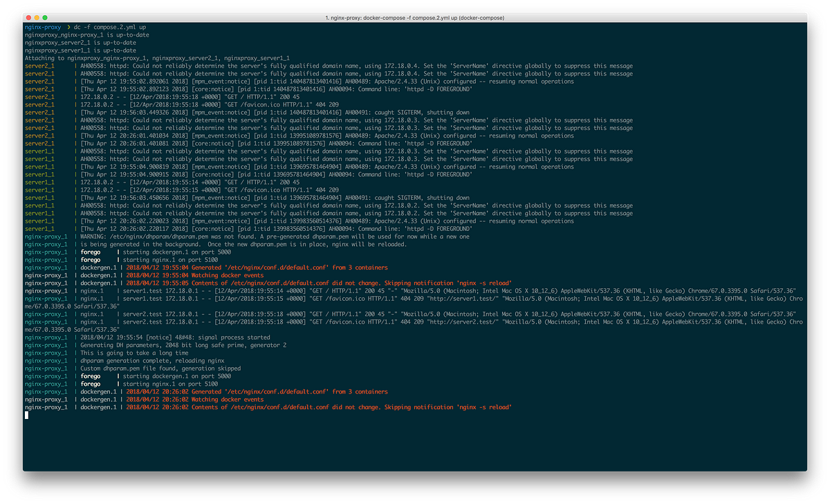The image size is (830, 504).
Task: Click the '2018/04/12 19:55:05 Contents of' line
Action: pyautogui.click(x=268, y=283)
